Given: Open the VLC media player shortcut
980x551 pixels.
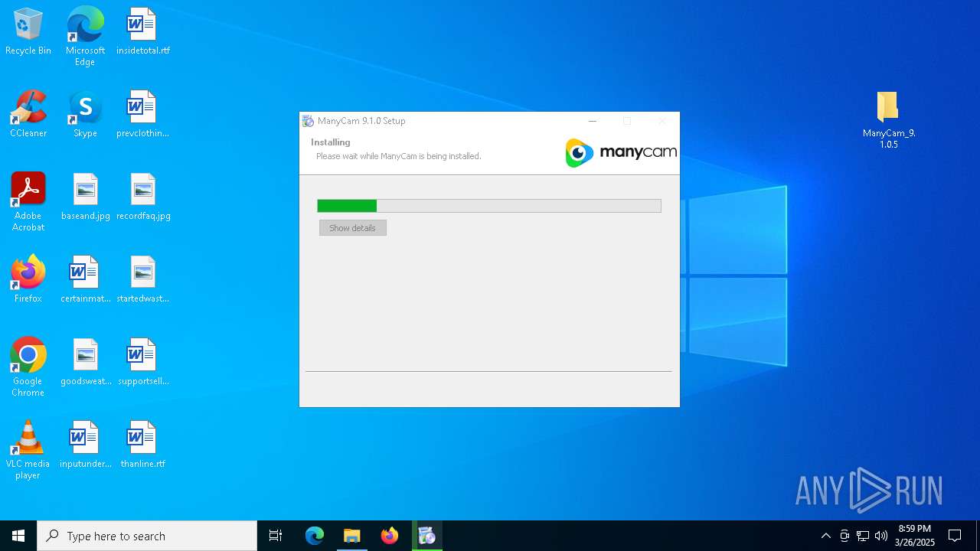Looking at the screenshot, I should (x=28, y=451).
